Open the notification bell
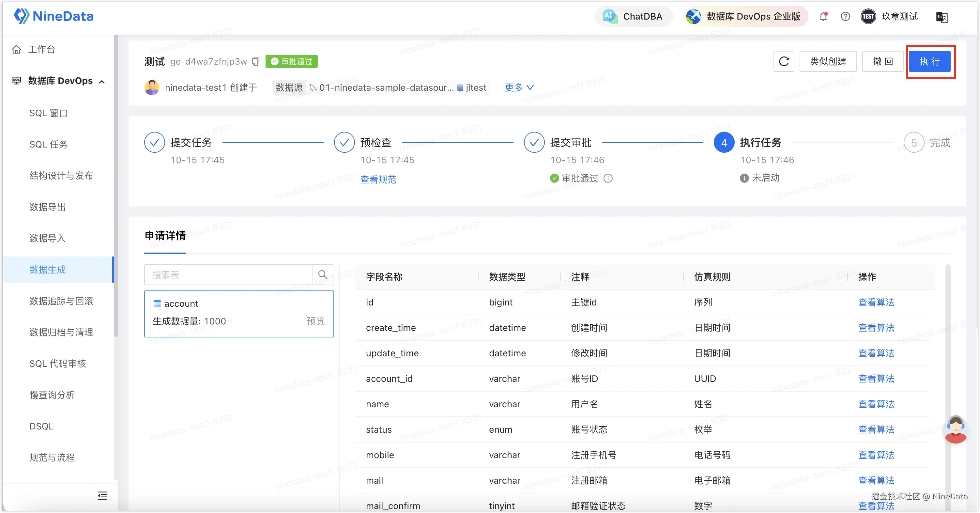Image resolution: width=980 pixels, height=513 pixels. tap(824, 16)
